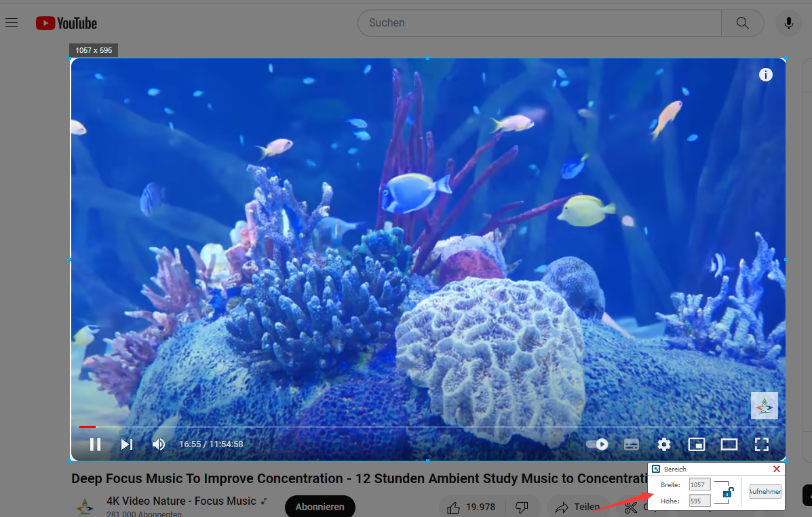
Task: Click the Breite width field
Action: click(699, 484)
